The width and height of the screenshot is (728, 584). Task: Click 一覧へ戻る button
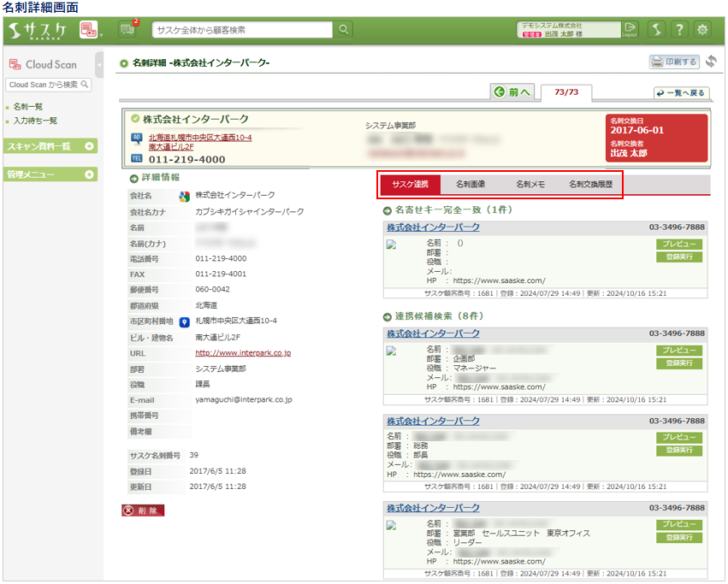(x=682, y=93)
